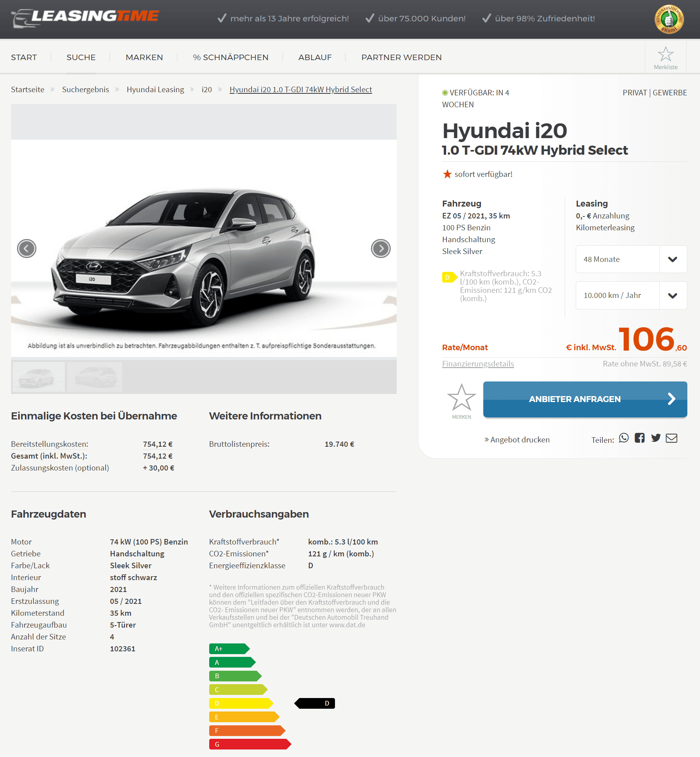Click '121 g / km (komb.)' value

[x=341, y=554]
